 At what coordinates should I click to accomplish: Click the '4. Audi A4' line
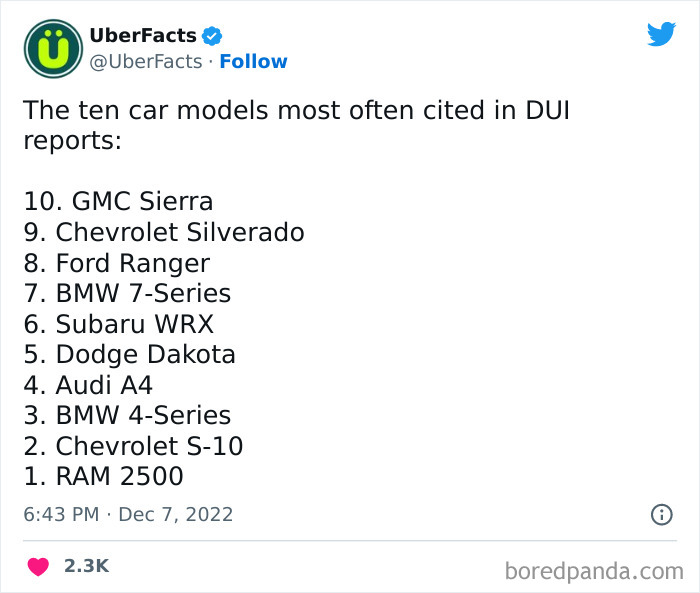point(88,385)
